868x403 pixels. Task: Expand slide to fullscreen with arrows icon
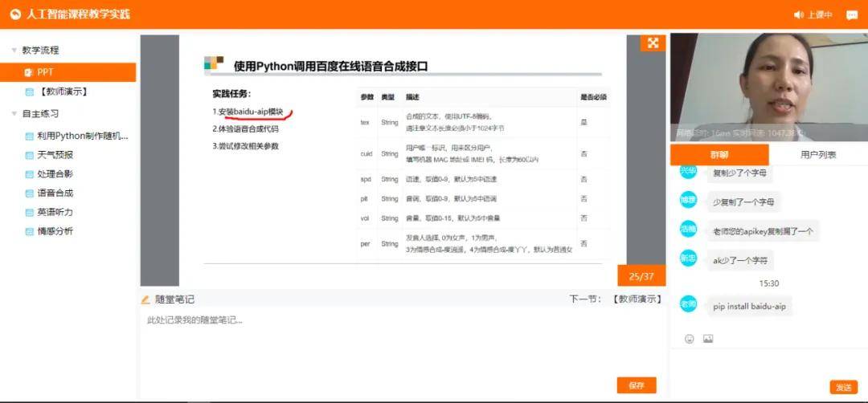(x=653, y=43)
